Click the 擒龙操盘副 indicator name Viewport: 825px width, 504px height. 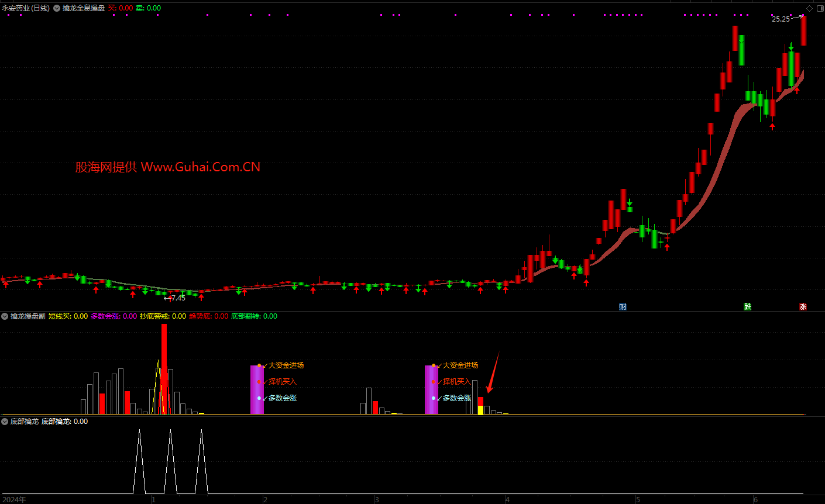point(27,316)
